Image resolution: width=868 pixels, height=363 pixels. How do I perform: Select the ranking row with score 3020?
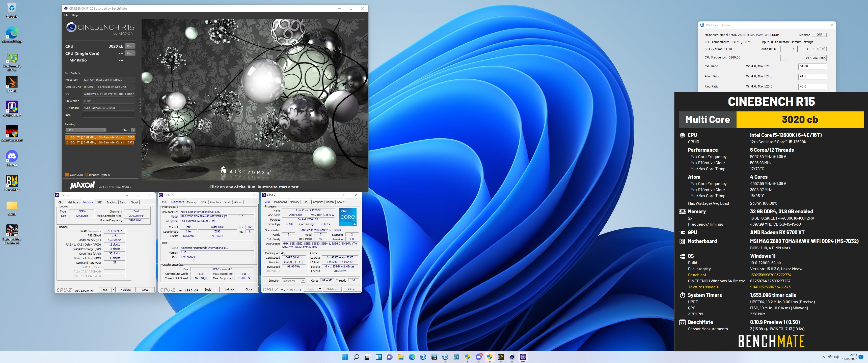(100, 137)
